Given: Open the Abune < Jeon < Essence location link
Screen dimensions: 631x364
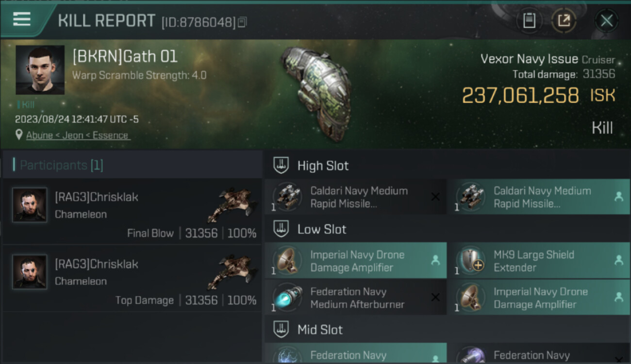Looking at the screenshot, I should (77, 135).
